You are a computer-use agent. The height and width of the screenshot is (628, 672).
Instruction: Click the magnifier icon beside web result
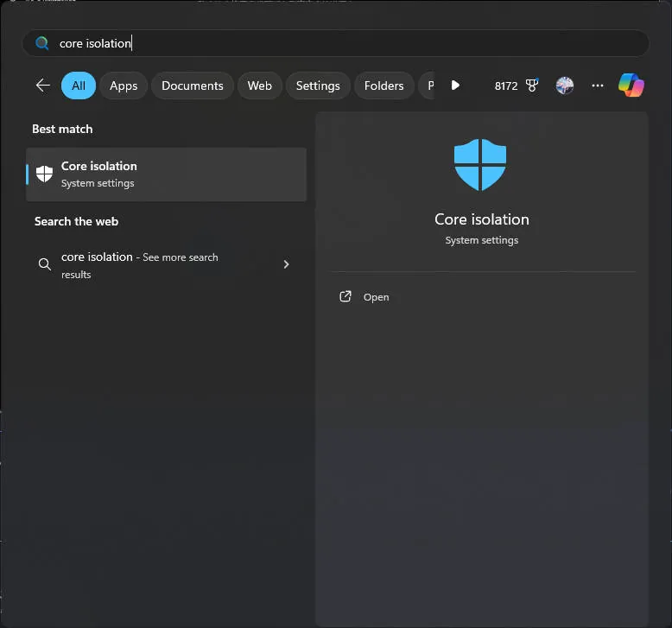[45, 264]
